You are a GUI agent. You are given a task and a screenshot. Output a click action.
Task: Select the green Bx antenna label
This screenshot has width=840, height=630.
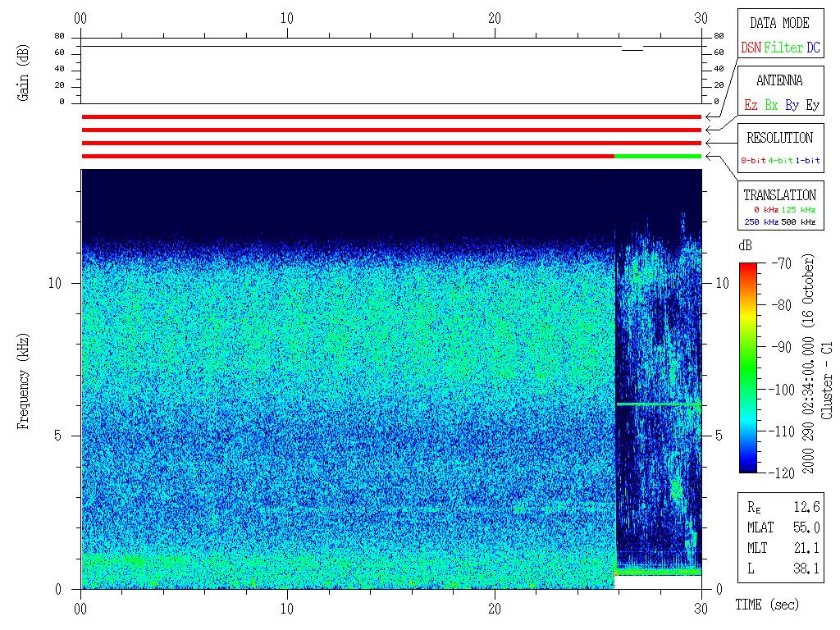click(771, 105)
